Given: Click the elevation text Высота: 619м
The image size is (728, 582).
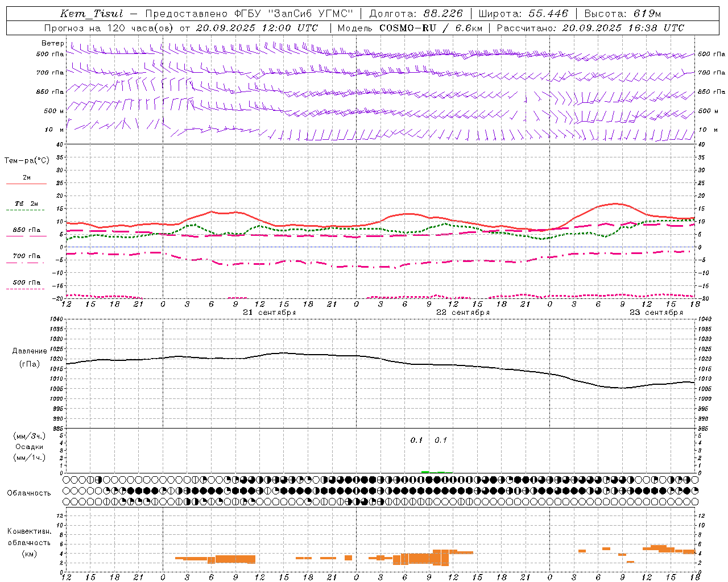Looking at the screenshot, I should [x=623, y=14].
